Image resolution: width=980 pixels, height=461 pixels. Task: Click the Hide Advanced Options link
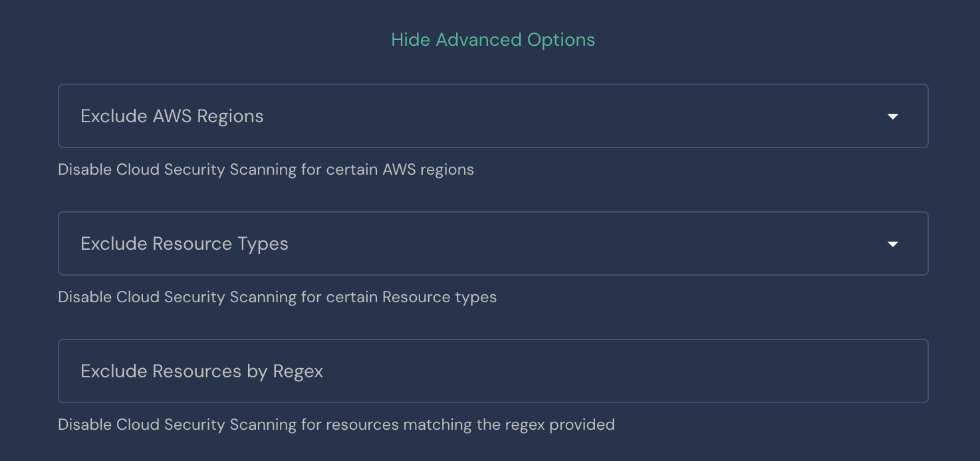tap(493, 40)
